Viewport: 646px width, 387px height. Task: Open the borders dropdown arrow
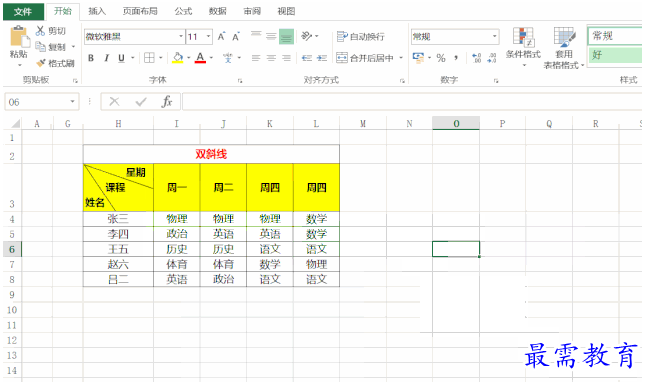[x=160, y=58]
